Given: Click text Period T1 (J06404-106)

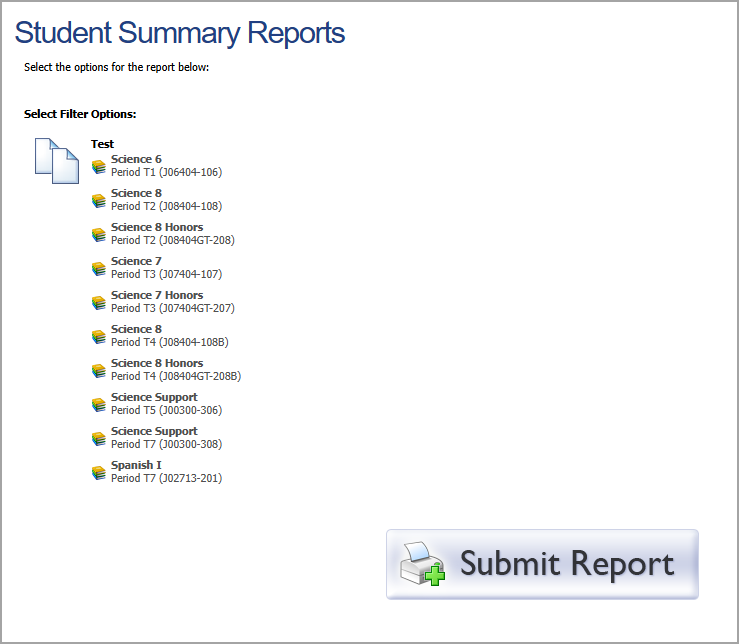Looking at the screenshot, I should pos(166,173).
